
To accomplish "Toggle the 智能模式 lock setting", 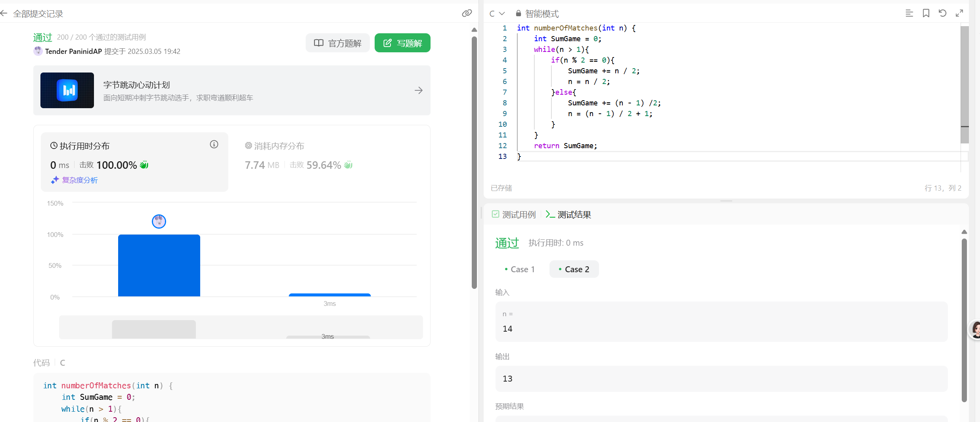I will point(537,14).
